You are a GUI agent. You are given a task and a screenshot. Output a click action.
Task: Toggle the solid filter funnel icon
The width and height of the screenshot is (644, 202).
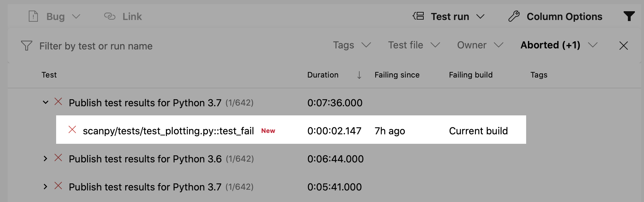(x=629, y=16)
